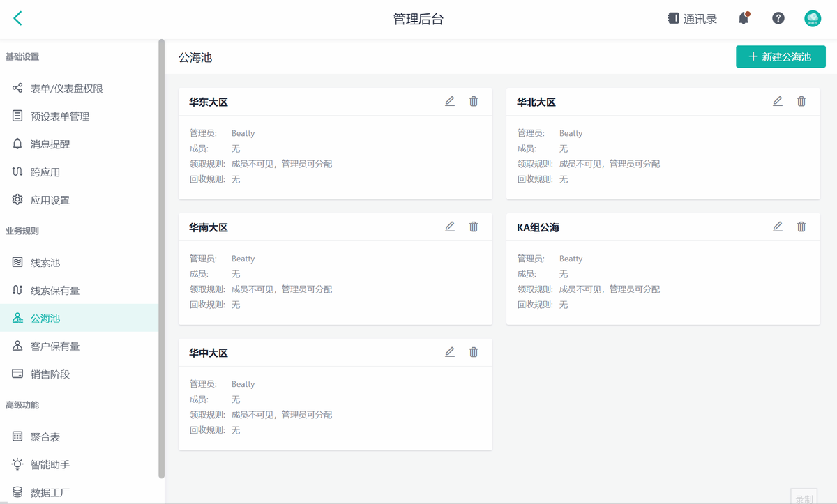Open the 华南大区 pool card title
Viewport: 837px width, 504px height.
click(209, 228)
